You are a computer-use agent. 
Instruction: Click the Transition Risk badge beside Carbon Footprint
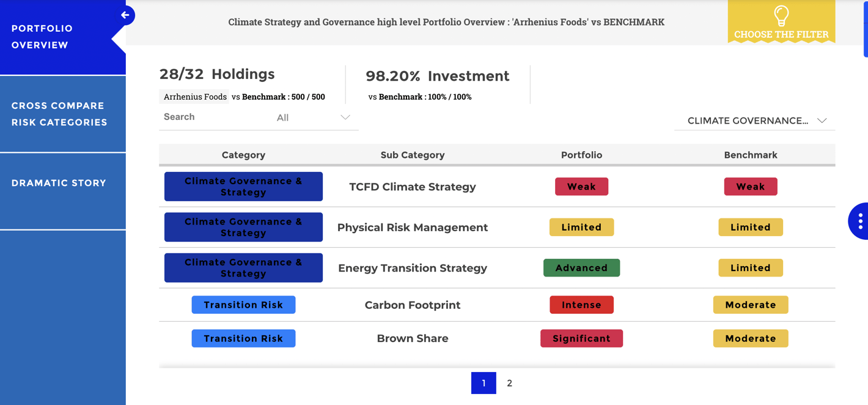(x=243, y=305)
